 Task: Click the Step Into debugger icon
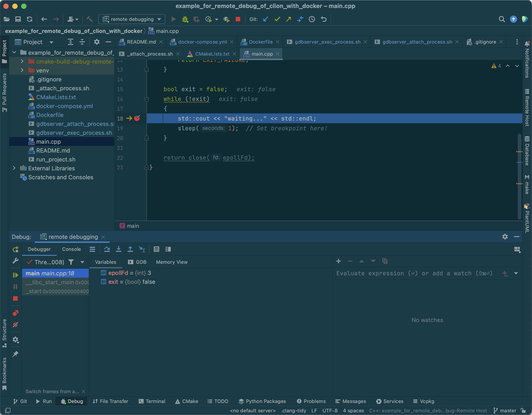click(119, 249)
